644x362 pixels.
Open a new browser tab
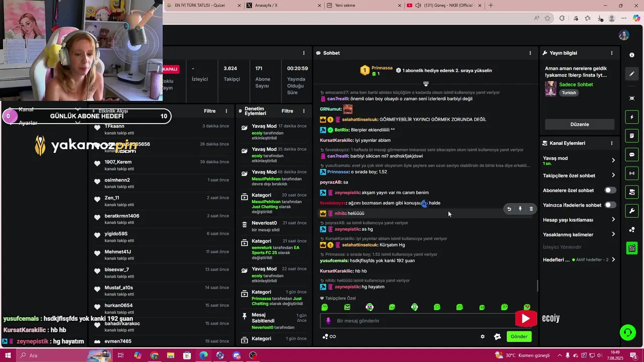(x=491, y=6)
